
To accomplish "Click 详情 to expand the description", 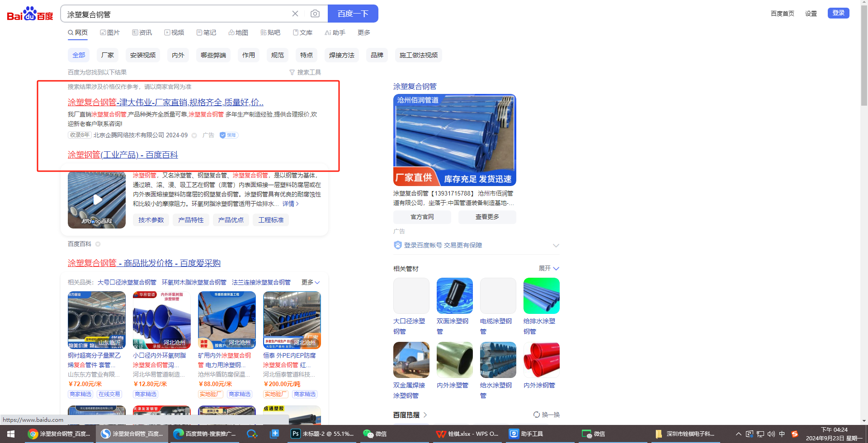I will pyautogui.click(x=291, y=204).
